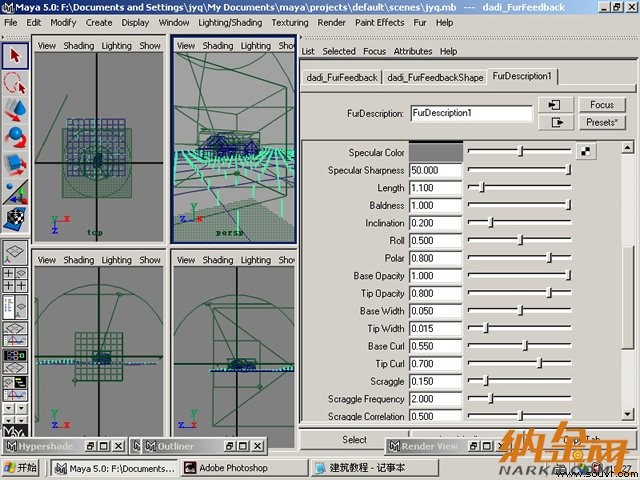Restore the minimized Render View window
The image size is (640, 480).
pyautogui.click(x=473, y=446)
